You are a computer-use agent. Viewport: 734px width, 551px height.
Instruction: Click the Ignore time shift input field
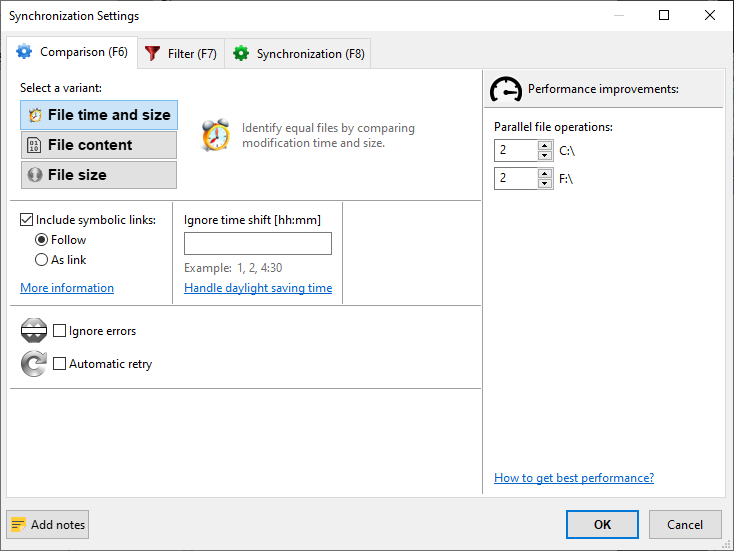(x=258, y=244)
